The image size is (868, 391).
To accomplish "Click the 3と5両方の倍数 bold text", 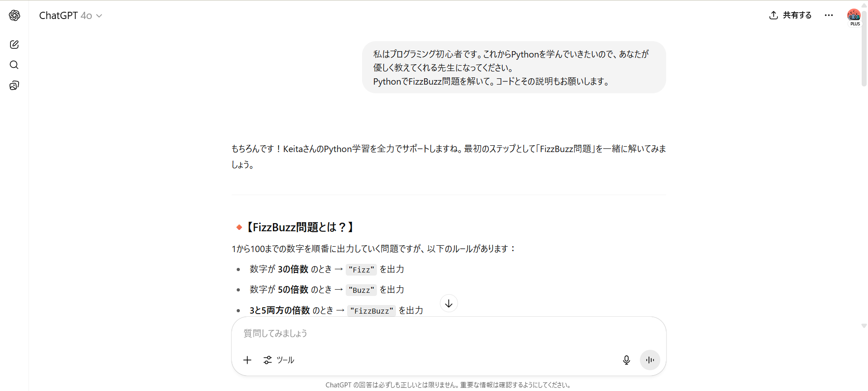I will [x=280, y=310].
